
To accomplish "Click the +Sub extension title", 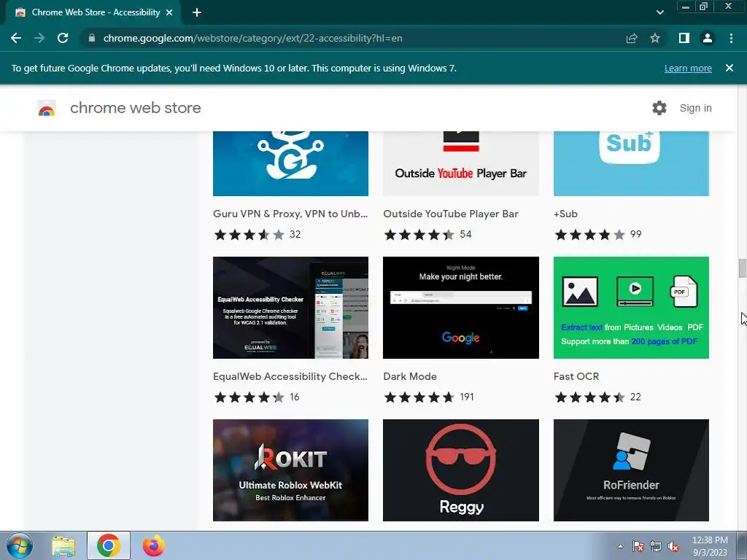I will [565, 214].
